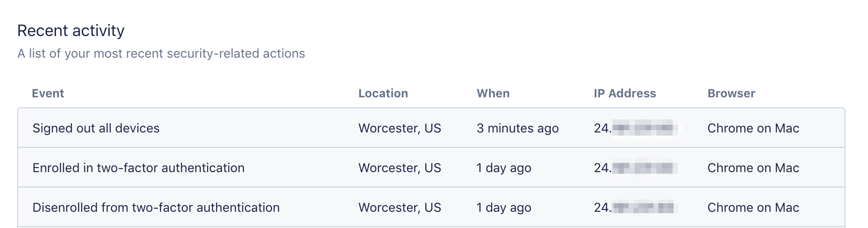Select the IP address in Enrolled row
Screen dimensions: 868x228
pyautogui.click(x=636, y=168)
